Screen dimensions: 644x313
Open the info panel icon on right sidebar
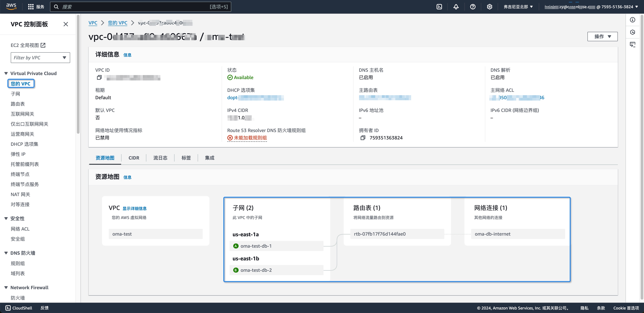(x=632, y=20)
